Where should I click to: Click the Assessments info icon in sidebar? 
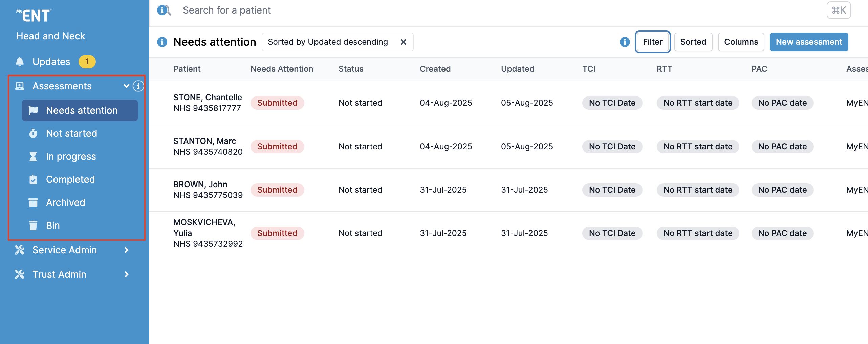click(x=138, y=86)
